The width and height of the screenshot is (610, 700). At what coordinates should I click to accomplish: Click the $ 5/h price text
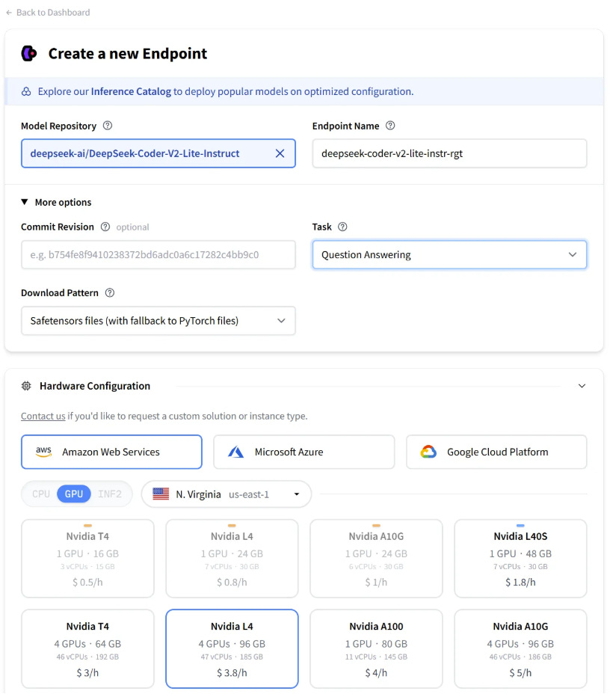pyautogui.click(x=520, y=673)
